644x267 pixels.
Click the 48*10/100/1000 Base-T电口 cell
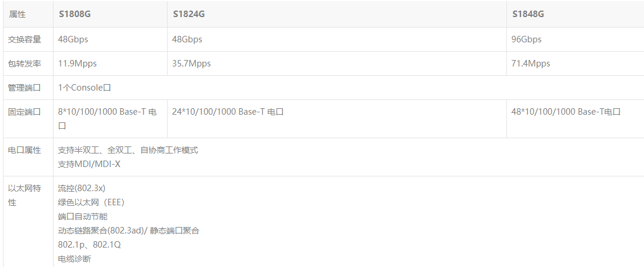click(566, 112)
